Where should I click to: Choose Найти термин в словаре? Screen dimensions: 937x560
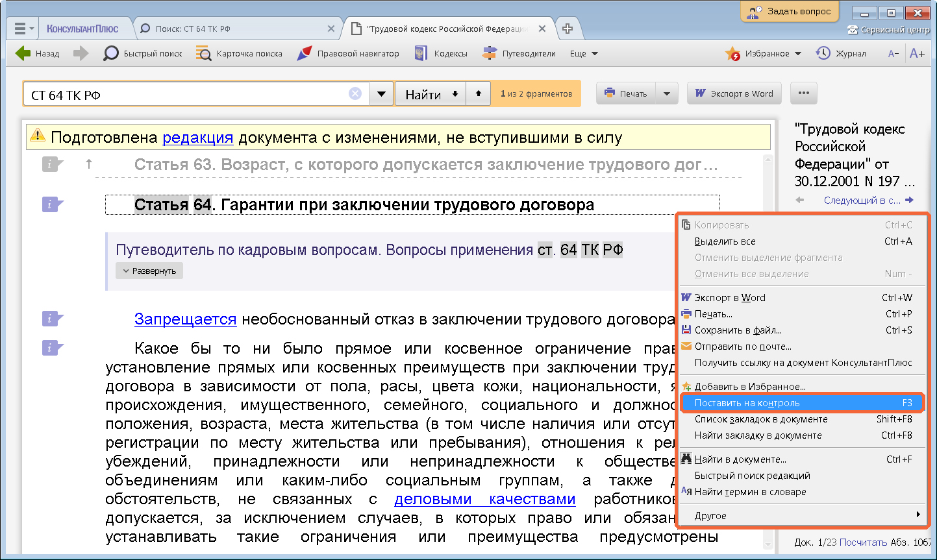pos(802,492)
